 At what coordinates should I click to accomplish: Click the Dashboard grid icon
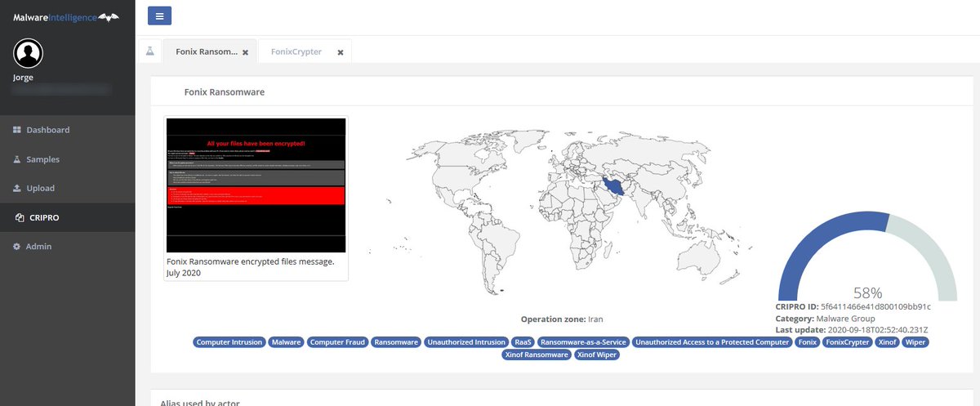(17, 130)
